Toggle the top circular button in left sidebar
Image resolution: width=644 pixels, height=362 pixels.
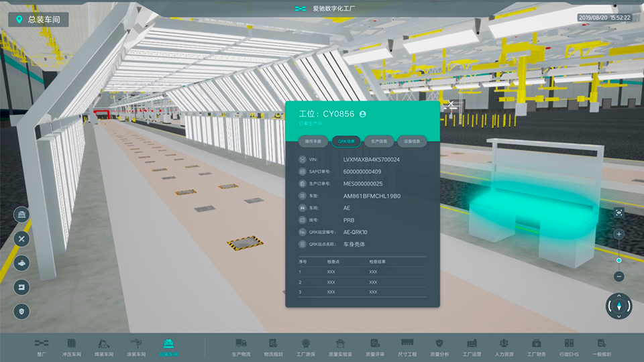point(21,215)
